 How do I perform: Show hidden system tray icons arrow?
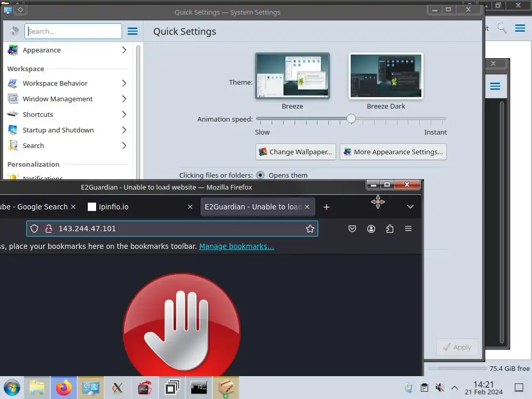[455, 388]
